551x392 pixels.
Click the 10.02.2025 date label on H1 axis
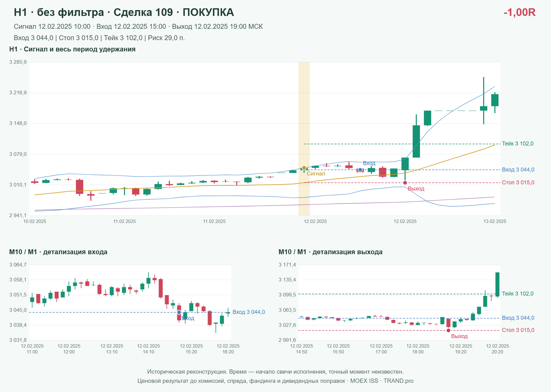point(35,221)
